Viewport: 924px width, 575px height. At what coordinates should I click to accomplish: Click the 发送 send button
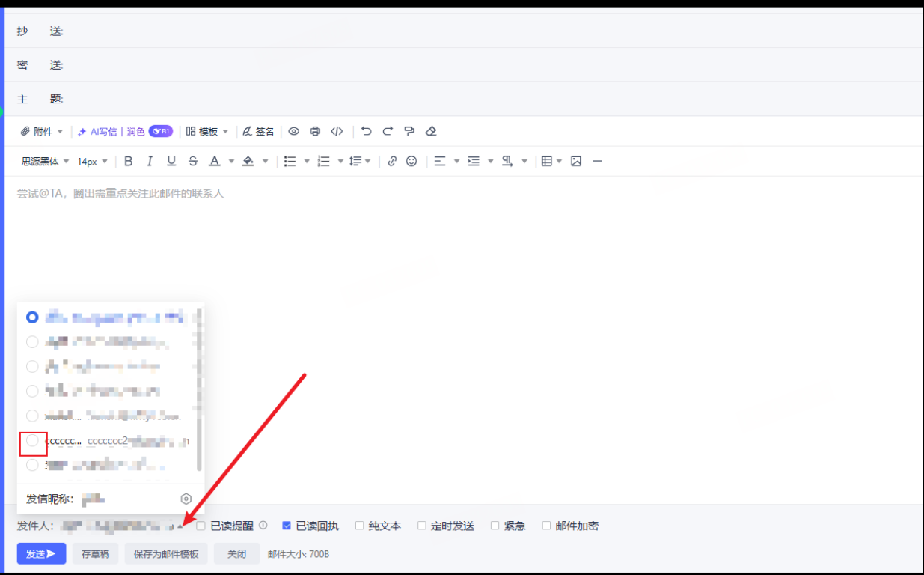(41, 554)
